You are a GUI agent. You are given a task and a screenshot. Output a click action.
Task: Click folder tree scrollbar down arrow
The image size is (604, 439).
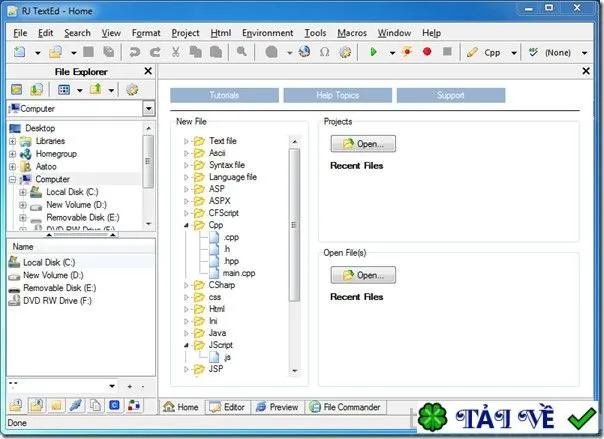click(x=148, y=224)
